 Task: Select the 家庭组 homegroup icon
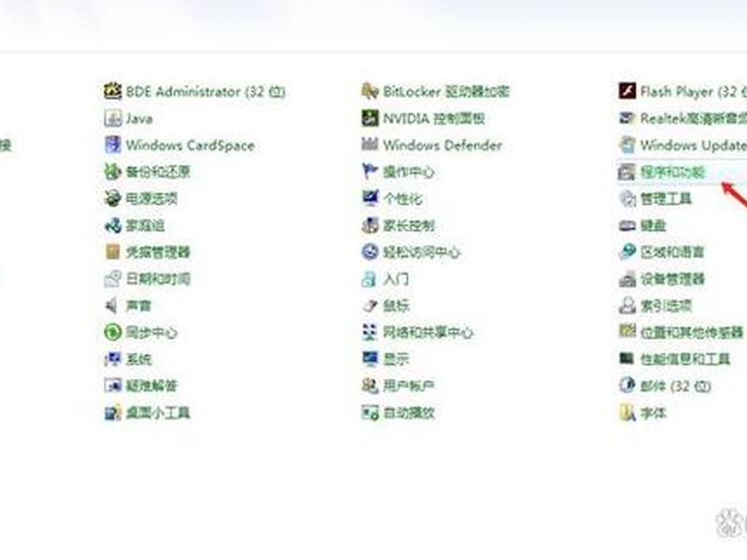point(112,225)
